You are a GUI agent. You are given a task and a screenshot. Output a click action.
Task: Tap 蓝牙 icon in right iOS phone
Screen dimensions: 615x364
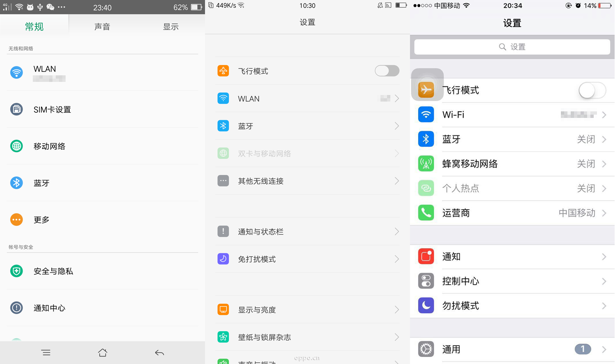pyautogui.click(x=426, y=139)
